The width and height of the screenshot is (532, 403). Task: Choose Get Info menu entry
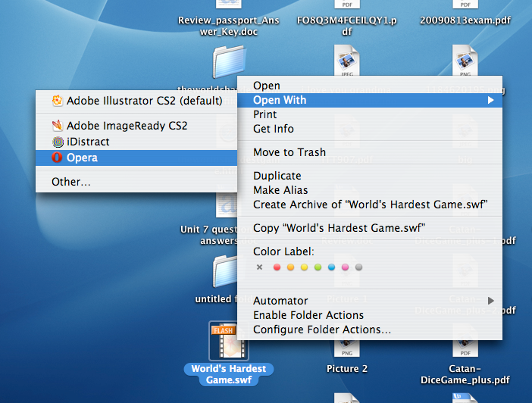(x=370, y=129)
